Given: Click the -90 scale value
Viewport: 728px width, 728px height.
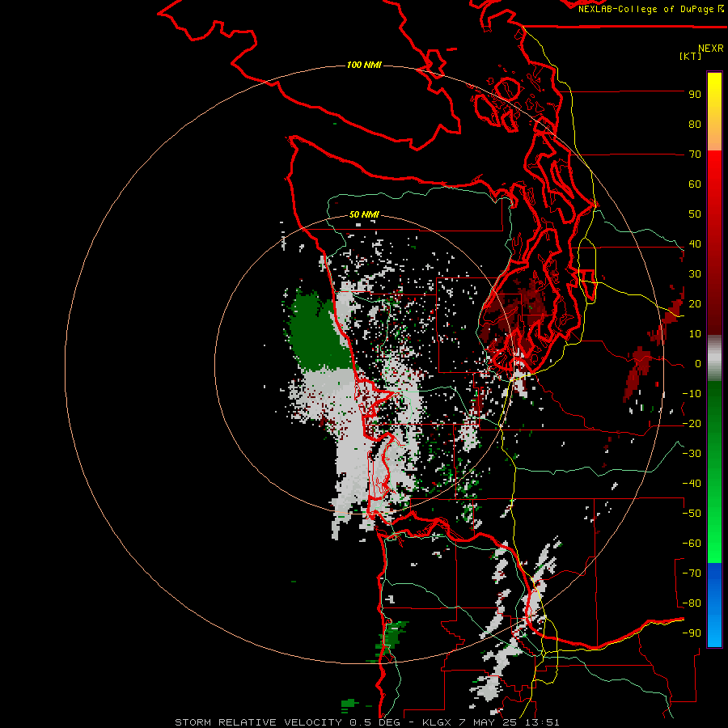Looking at the screenshot, I should 692,633.
